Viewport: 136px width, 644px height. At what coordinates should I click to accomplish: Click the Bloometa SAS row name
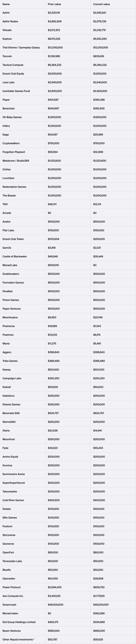pos(11,413)
